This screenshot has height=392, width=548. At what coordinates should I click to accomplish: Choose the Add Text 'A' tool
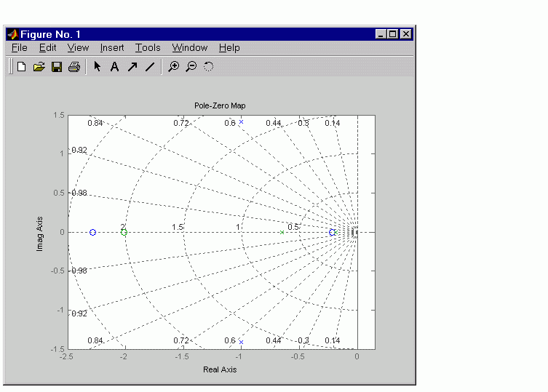pos(115,66)
